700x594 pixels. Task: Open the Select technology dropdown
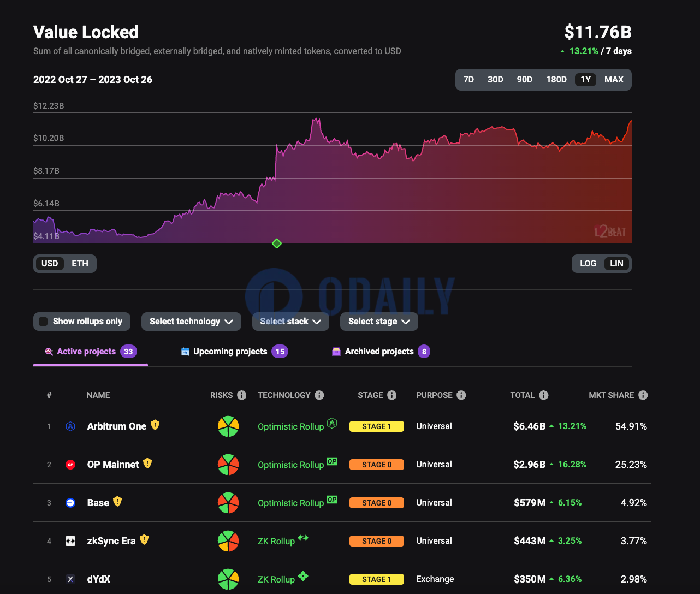[x=191, y=322]
